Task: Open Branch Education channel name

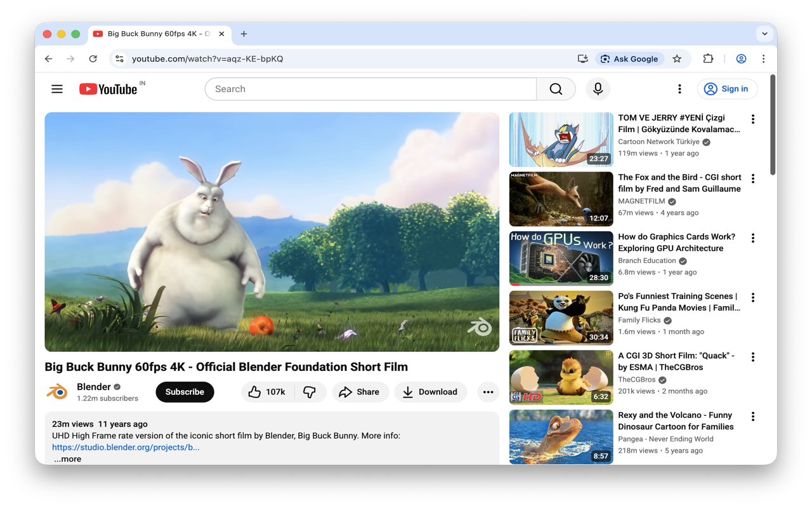Action: (x=647, y=260)
